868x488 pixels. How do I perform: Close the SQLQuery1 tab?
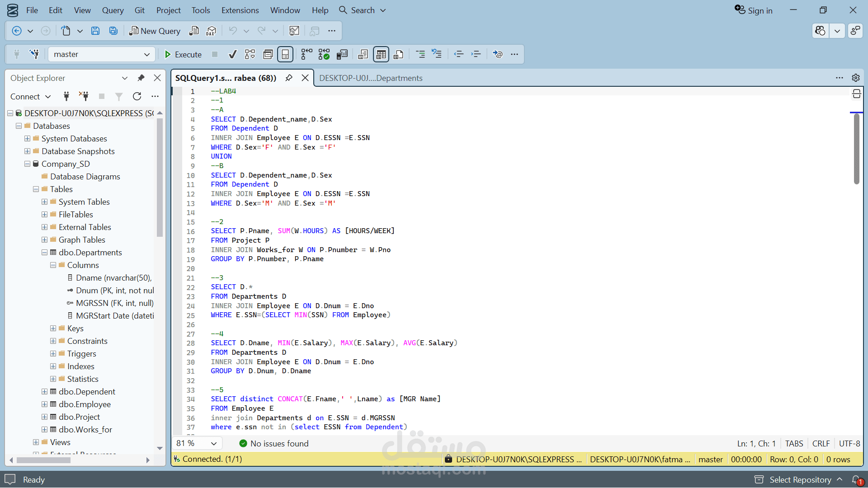tap(305, 78)
